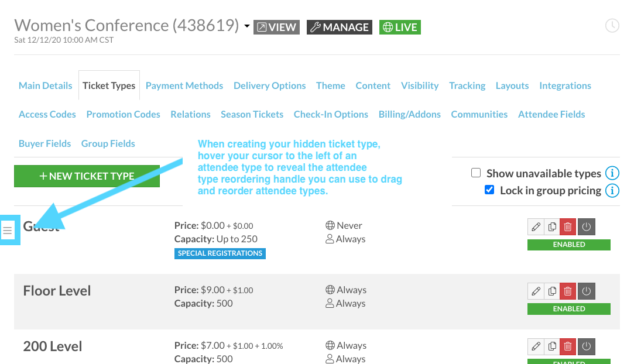Screen dimensions: 634x364
Task: Open the MANAGE wrench menu
Action: point(339,27)
